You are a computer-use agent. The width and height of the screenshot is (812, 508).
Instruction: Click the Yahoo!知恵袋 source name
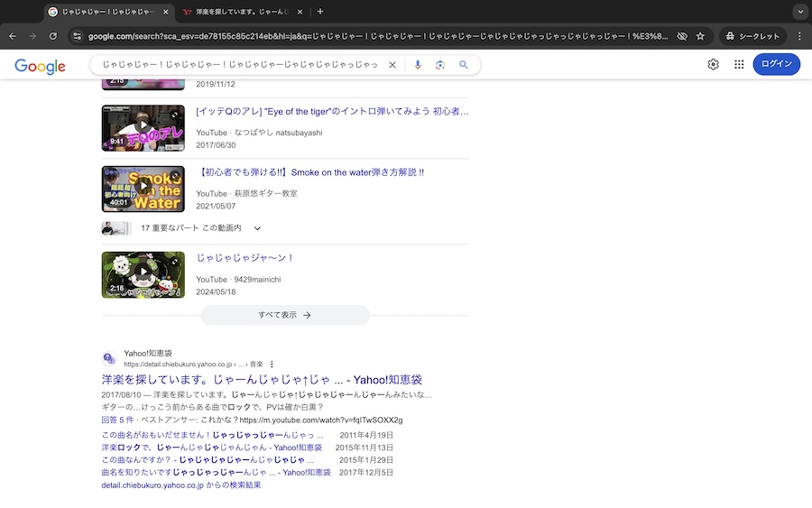pyautogui.click(x=148, y=353)
